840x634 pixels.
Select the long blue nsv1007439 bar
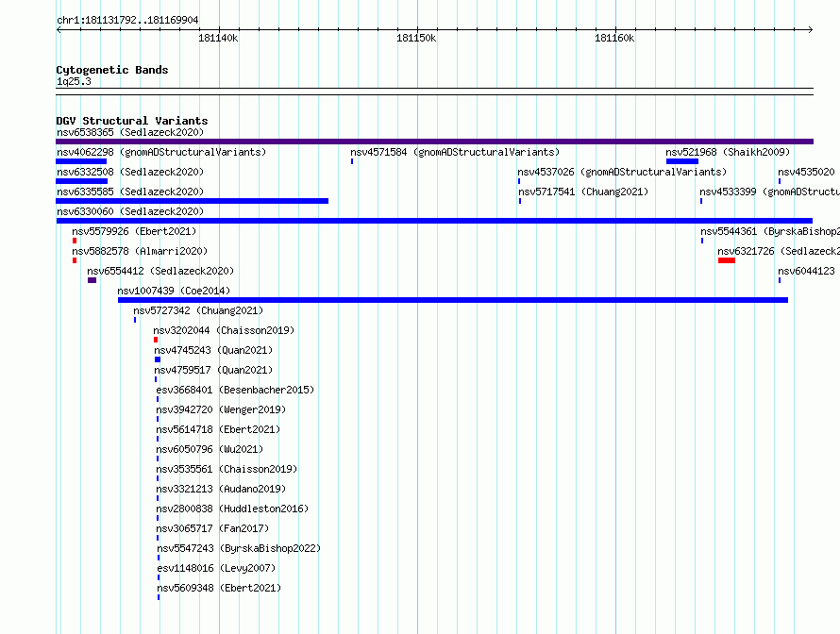[453, 300]
